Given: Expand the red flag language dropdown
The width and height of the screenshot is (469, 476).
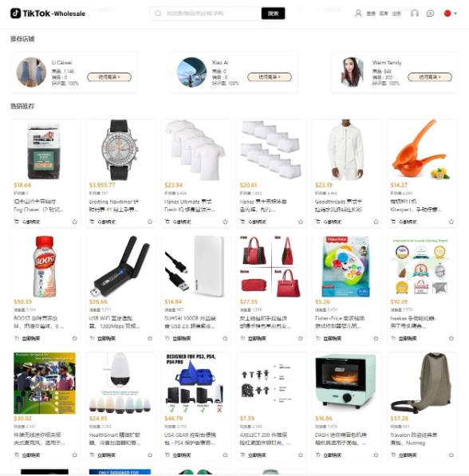Looking at the screenshot, I should pos(451,14).
